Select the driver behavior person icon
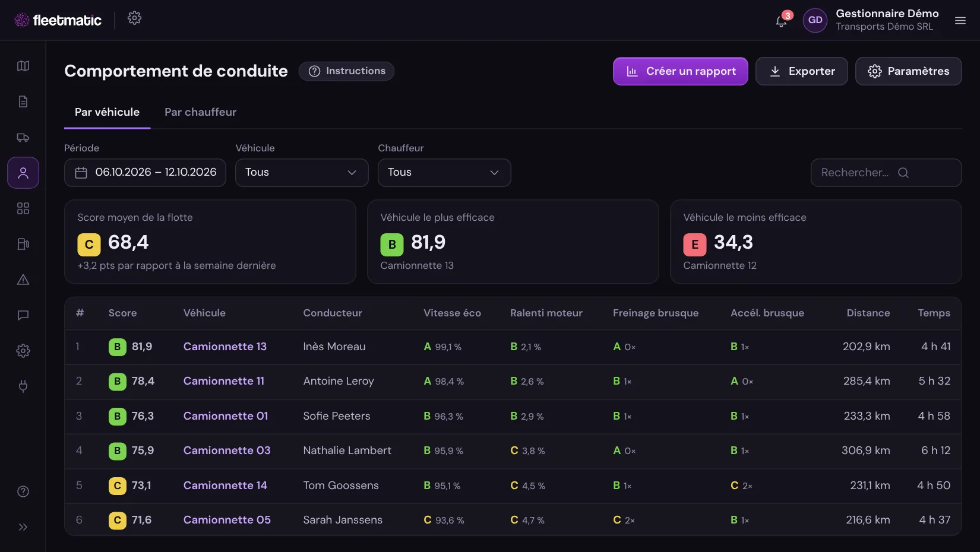Screen dimensions: 980x552 (23, 173)
